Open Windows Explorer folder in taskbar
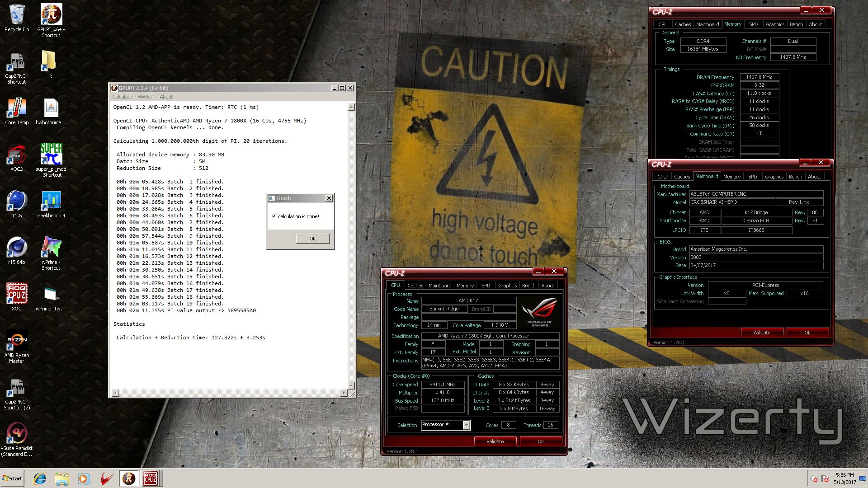Image resolution: width=868 pixels, height=488 pixels. pyautogui.click(x=62, y=479)
